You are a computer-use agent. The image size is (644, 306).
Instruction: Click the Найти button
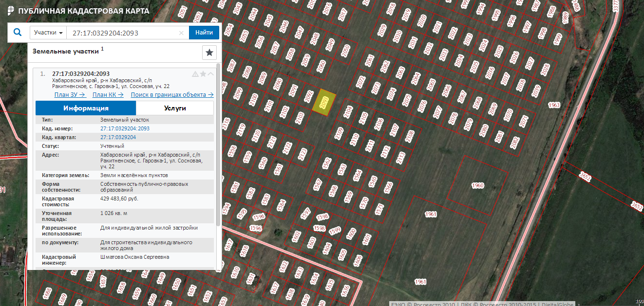[204, 33]
